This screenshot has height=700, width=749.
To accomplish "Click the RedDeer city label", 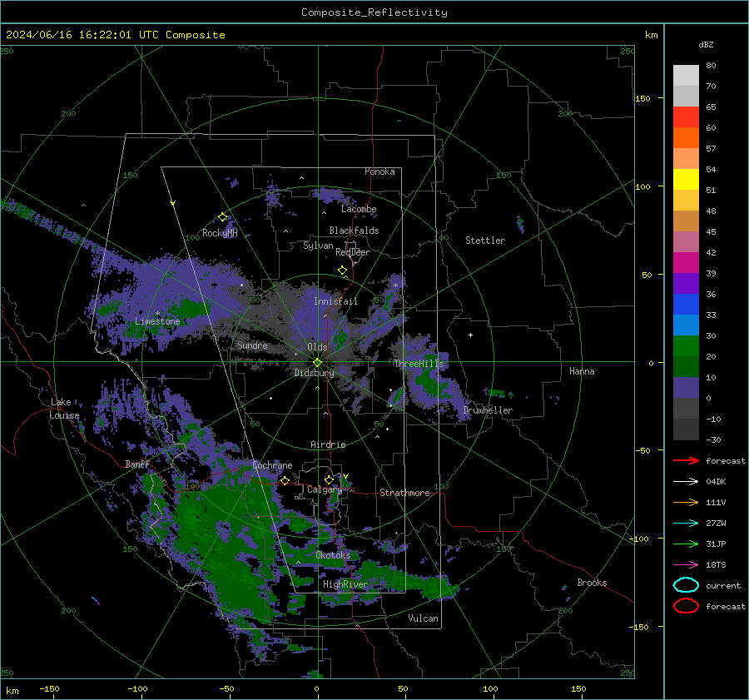I will pyautogui.click(x=353, y=252).
